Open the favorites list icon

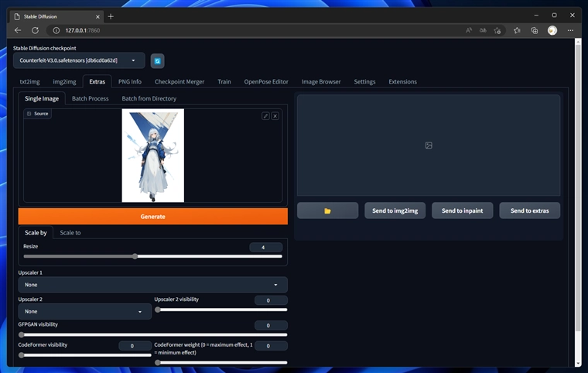[517, 30]
